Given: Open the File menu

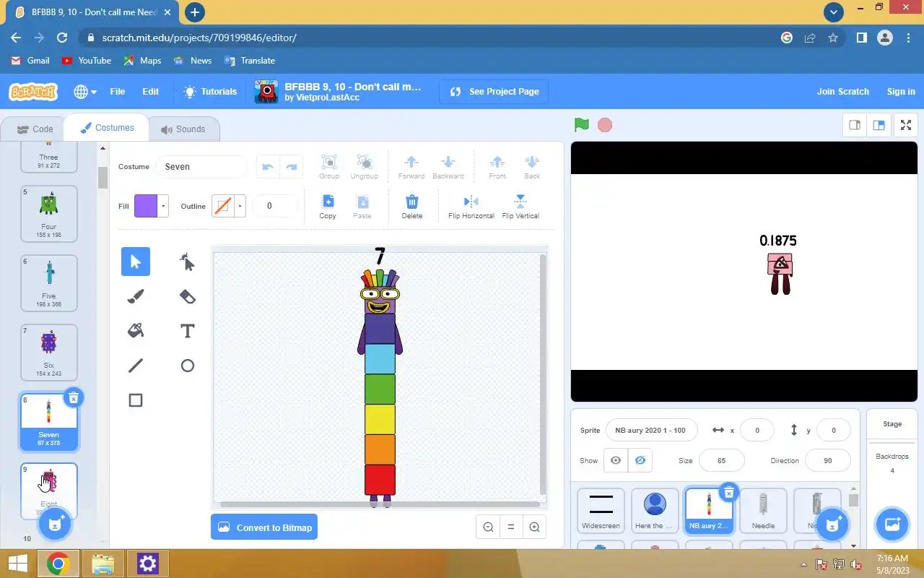Looking at the screenshot, I should [117, 92].
